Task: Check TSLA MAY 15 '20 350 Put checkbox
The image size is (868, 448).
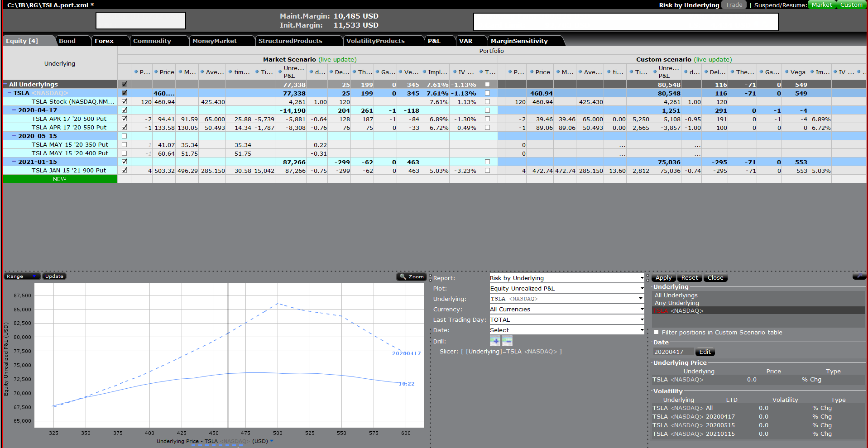Action: 125,144
